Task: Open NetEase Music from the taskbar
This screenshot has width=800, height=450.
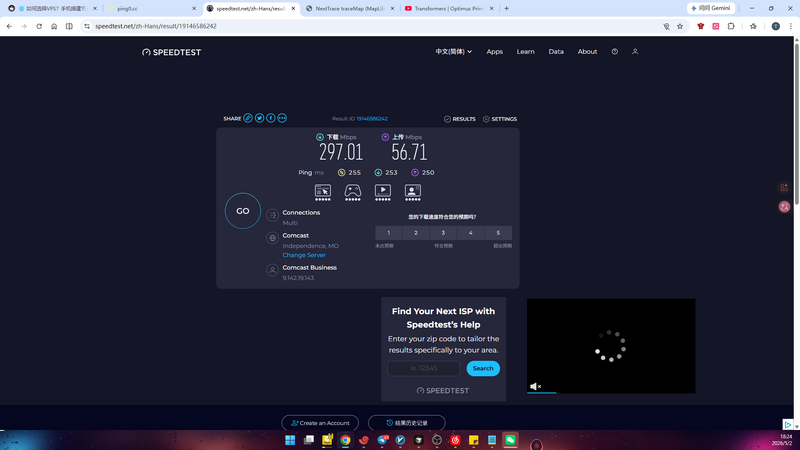Action: coord(455,440)
